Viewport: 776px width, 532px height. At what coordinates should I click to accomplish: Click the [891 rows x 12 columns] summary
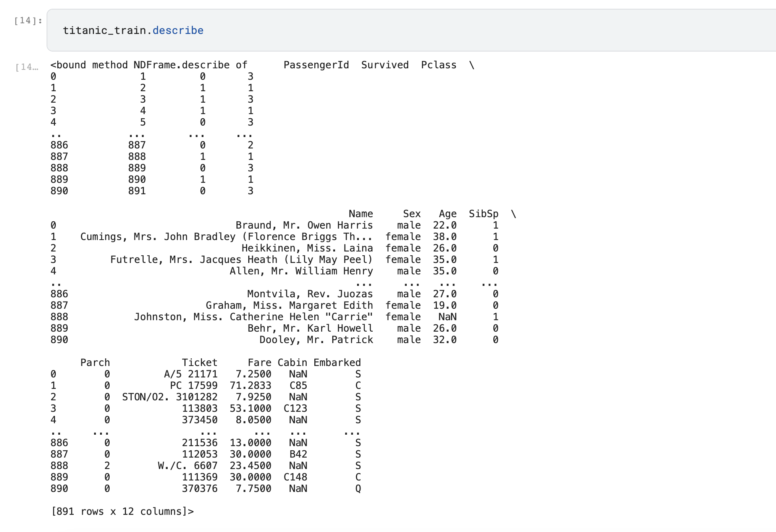[x=122, y=512]
